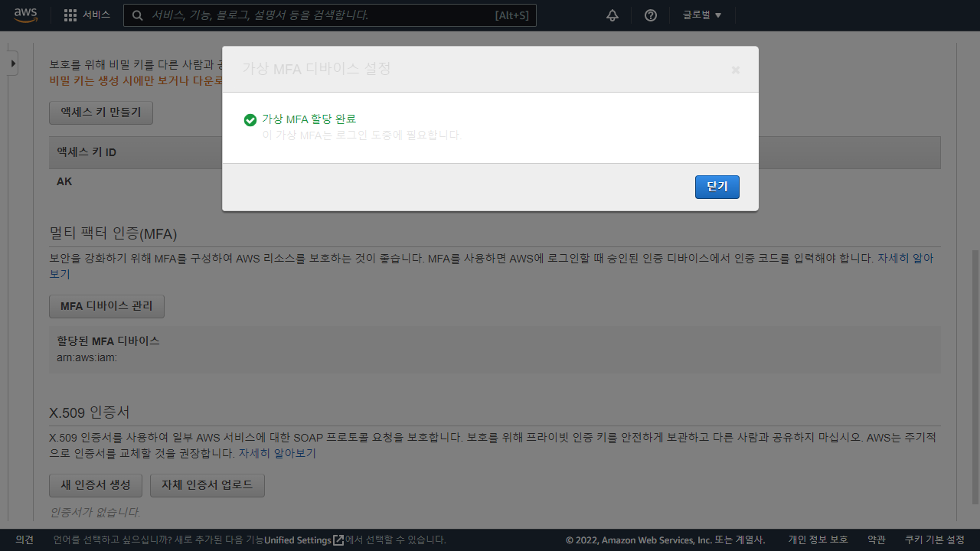980x551 pixels.
Task: Click the search magnifier icon
Action: pos(137,15)
